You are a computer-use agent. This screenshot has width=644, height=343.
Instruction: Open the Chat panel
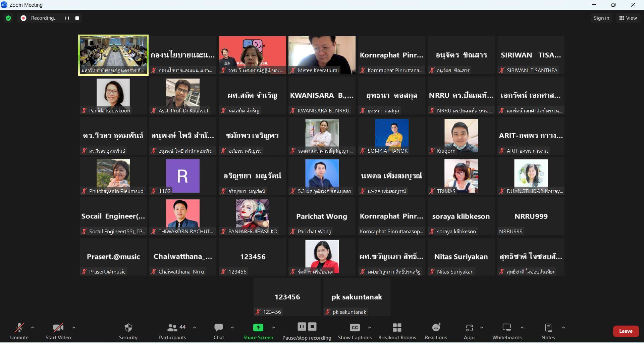219,331
